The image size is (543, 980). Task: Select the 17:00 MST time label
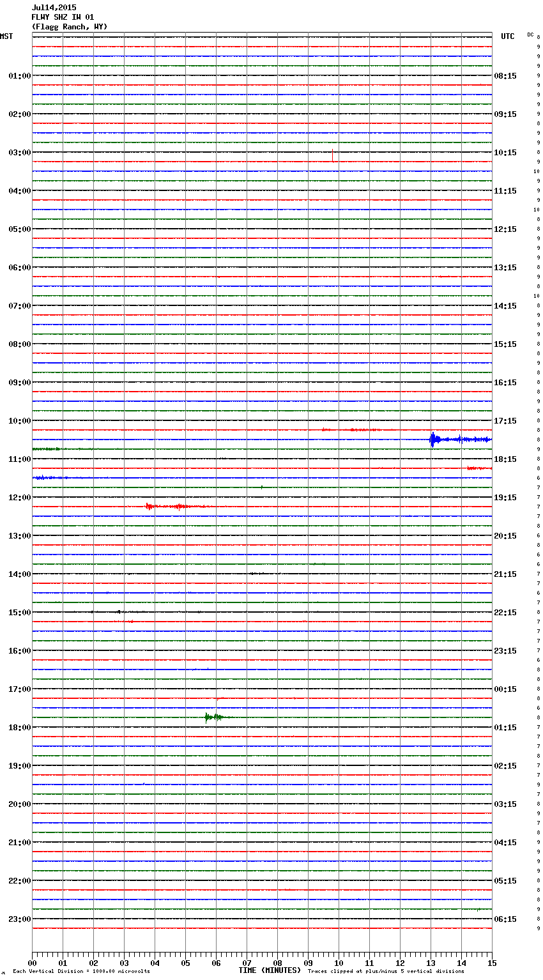click(19, 689)
